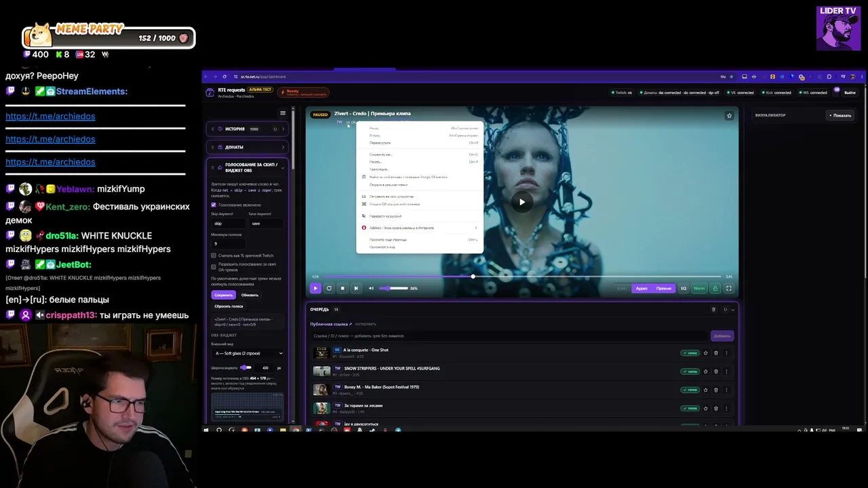Star the Boney M. - Ma Baker track

705,390
